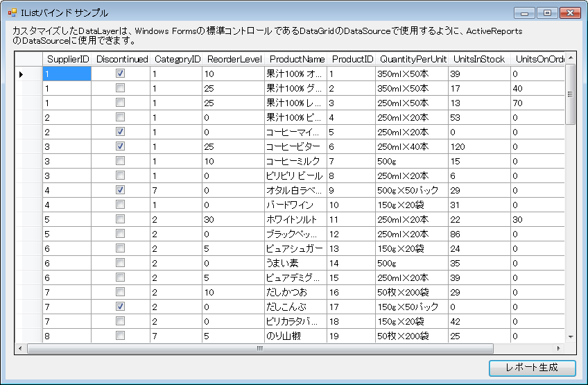Image resolution: width=588 pixels, height=385 pixels.
Task: Check Discontinued for コーヒーミルク row
Action: pyautogui.click(x=120, y=161)
